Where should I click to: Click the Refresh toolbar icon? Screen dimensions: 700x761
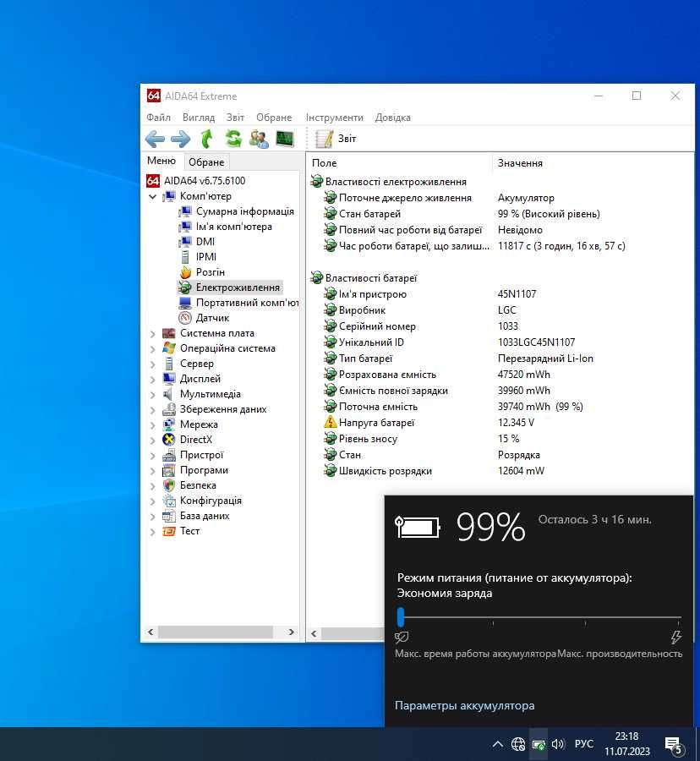coord(233,140)
